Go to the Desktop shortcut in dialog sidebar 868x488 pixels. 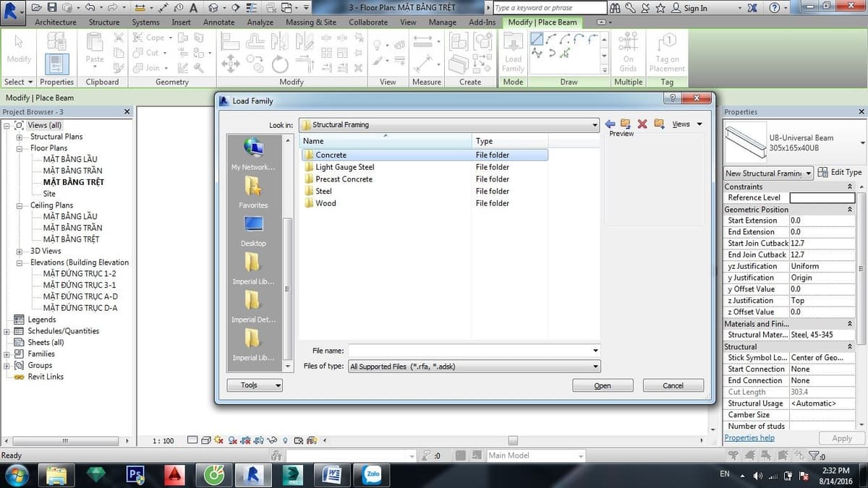point(253,231)
